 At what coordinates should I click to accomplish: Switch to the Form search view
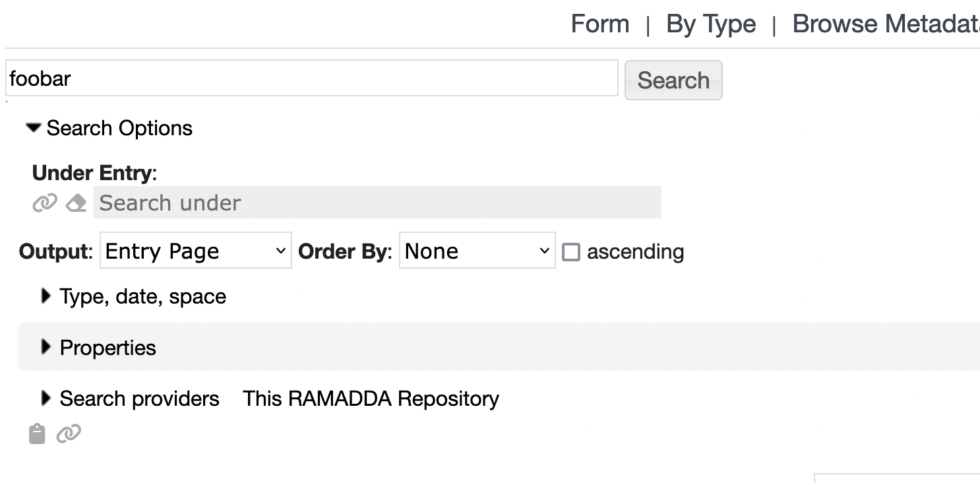(x=599, y=24)
